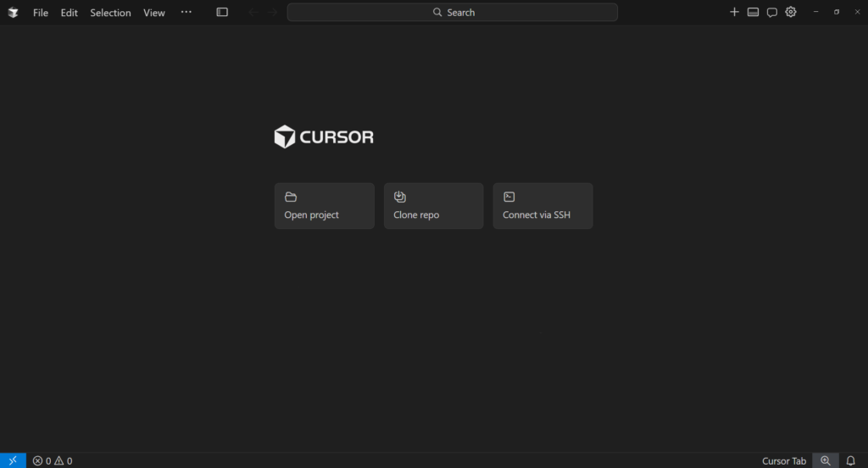The width and height of the screenshot is (868, 468).
Task: Restore down the Cursor window
Action: coord(837,12)
